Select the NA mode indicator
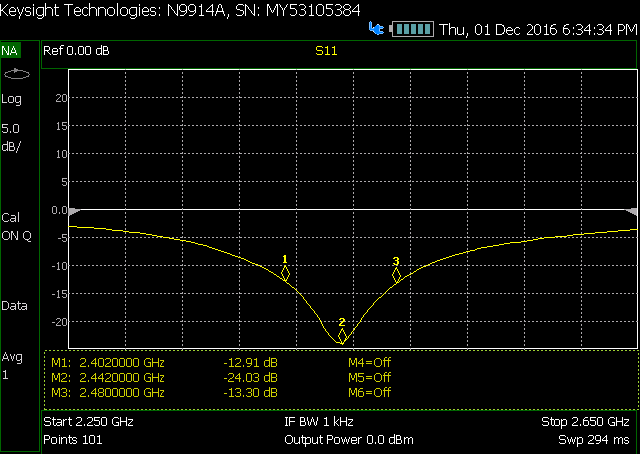Screen dimensions: 640x454 [x=10, y=50]
